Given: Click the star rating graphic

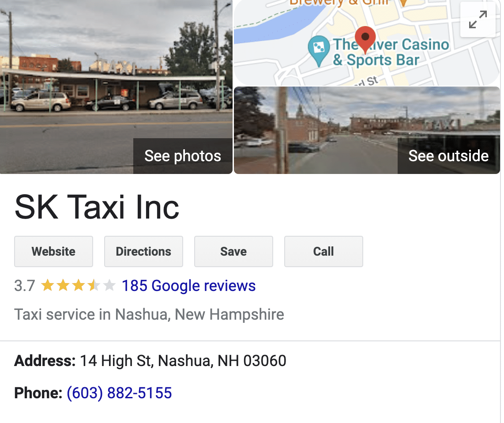Looking at the screenshot, I should point(78,286).
